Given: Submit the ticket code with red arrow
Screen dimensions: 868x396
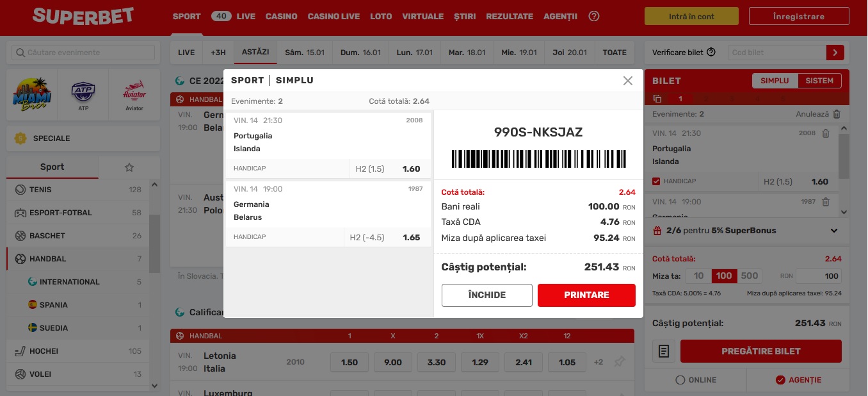Looking at the screenshot, I should click(x=835, y=53).
